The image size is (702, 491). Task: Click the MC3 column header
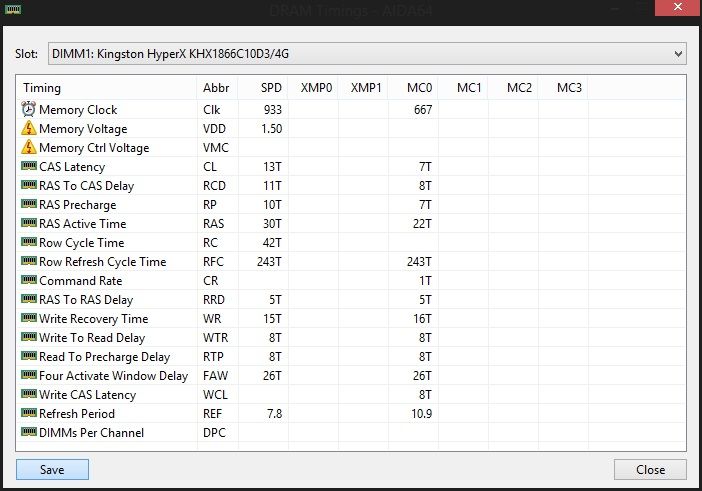point(563,88)
